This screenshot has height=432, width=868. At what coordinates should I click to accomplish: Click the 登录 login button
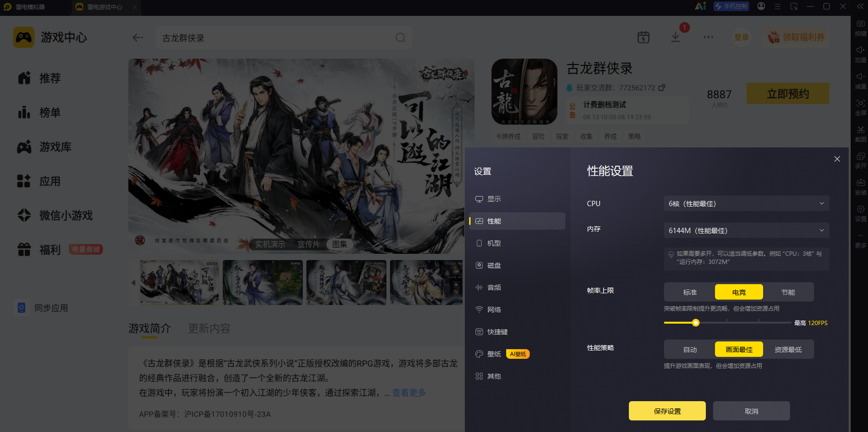click(x=741, y=37)
